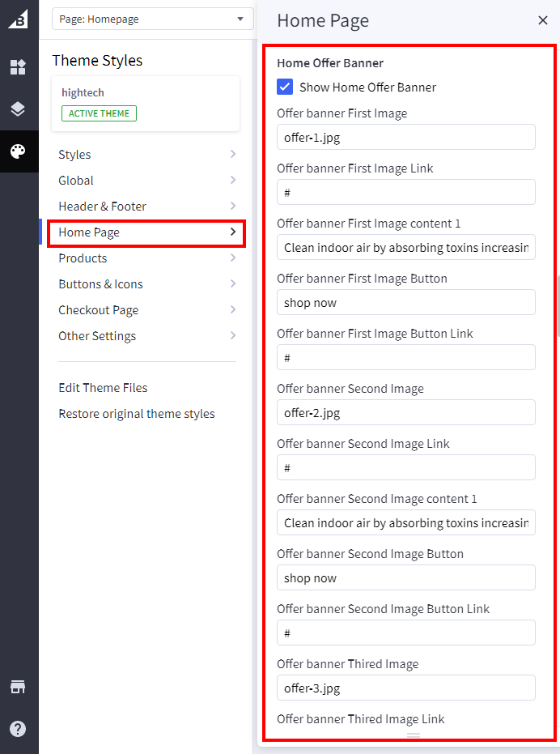Click Restore original theme styles
The width and height of the screenshot is (560, 754).
pos(137,414)
